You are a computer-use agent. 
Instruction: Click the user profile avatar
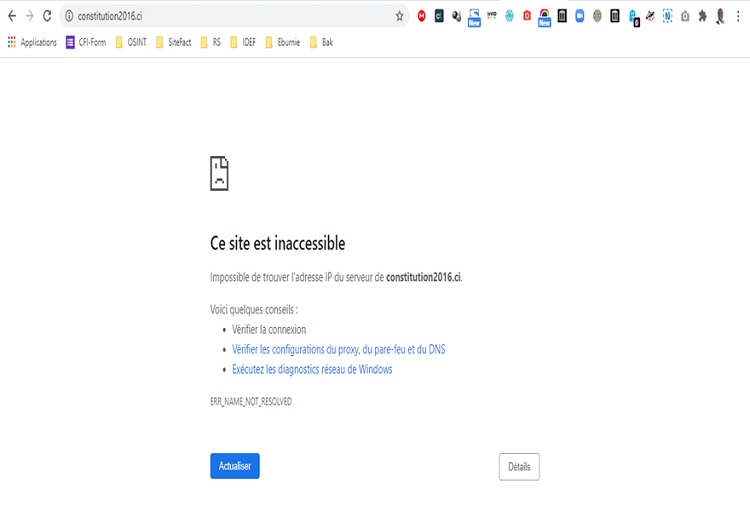coord(720,16)
